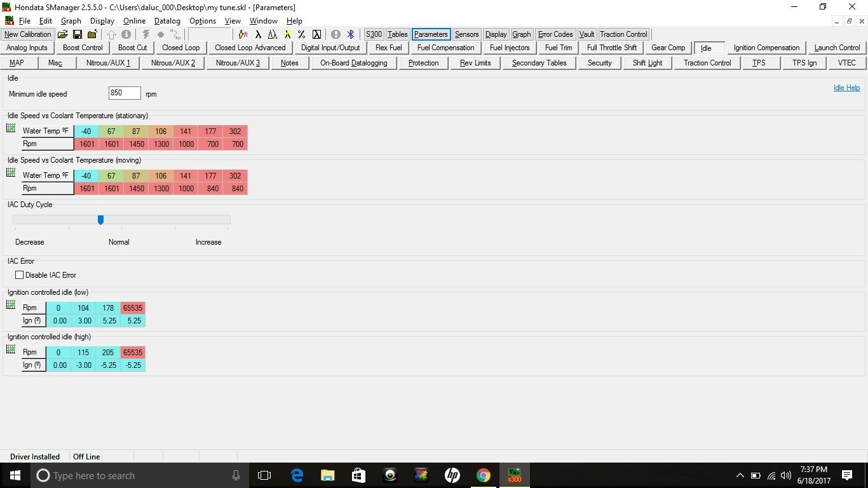Open Google Chrome from the taskbar
This screenshot has height=488, width=868.
tap(484, 475)
